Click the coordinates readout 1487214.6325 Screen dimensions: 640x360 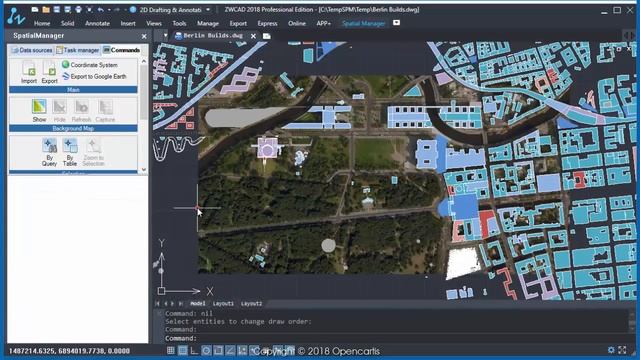(69, 351)
